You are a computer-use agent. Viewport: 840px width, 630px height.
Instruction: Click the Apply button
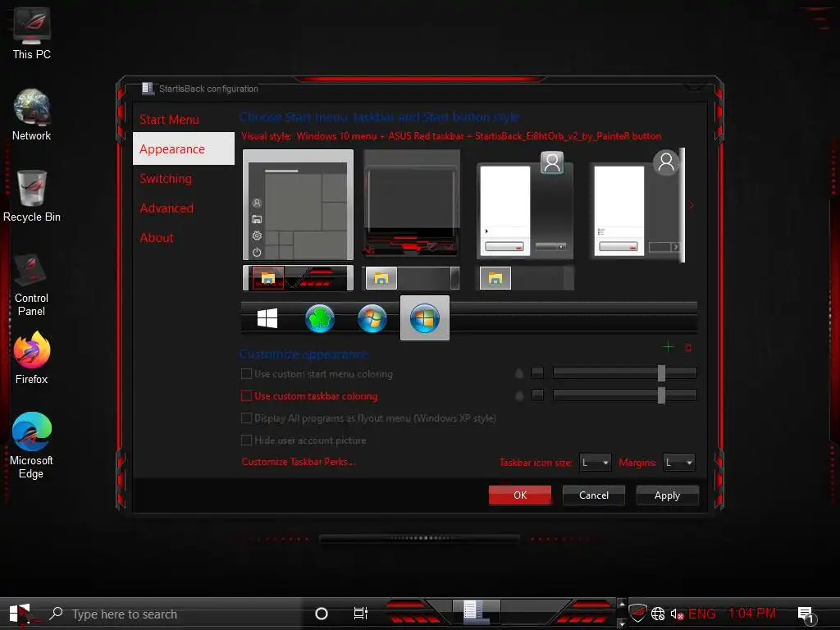point(667,495)
